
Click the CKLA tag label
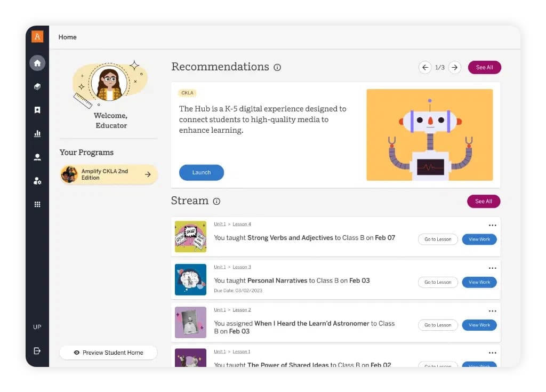[x=187, y=93]
